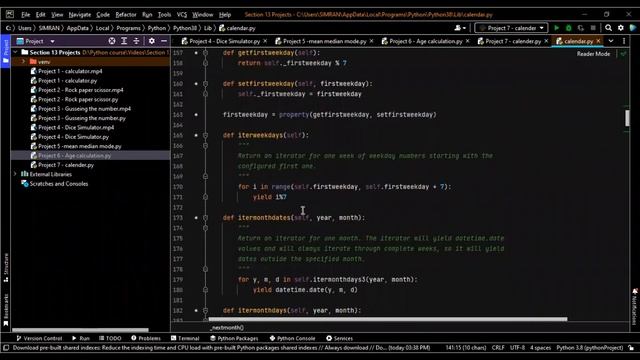Open the Project 7 - calender run configuration dropdown
Image resolution: width=640 pixels, height=360 pixels.
tap(511, 28)
